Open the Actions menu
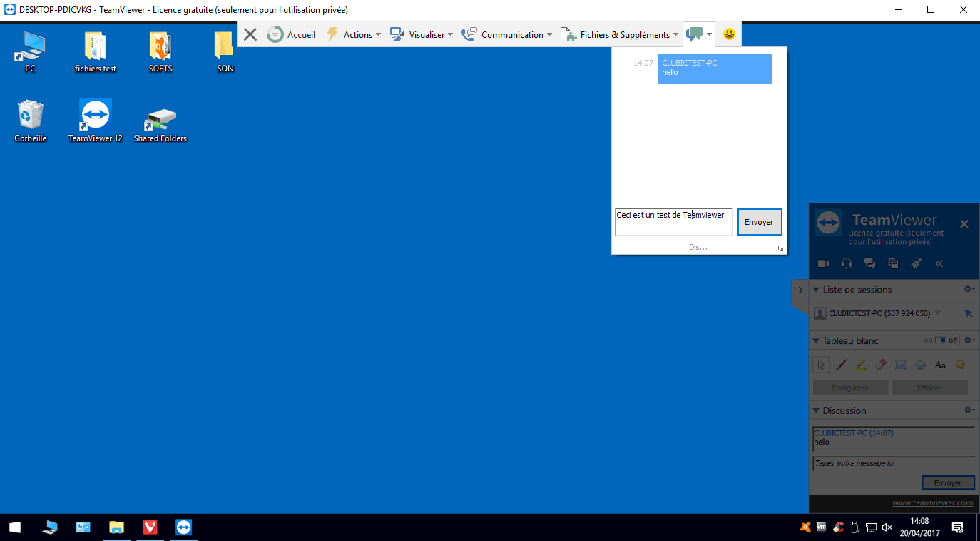 click(353, 34)
